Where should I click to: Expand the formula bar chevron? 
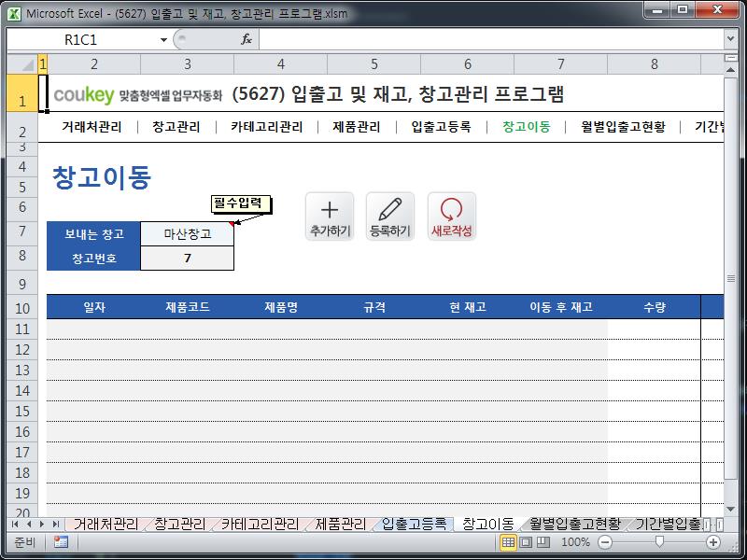coord(730,39)
